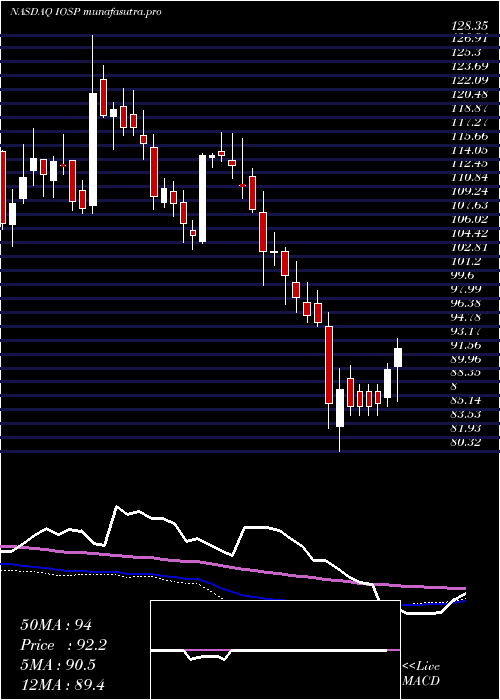Click the 5MA : 90.5 value

pyautogui.click(x=58, y=664)
